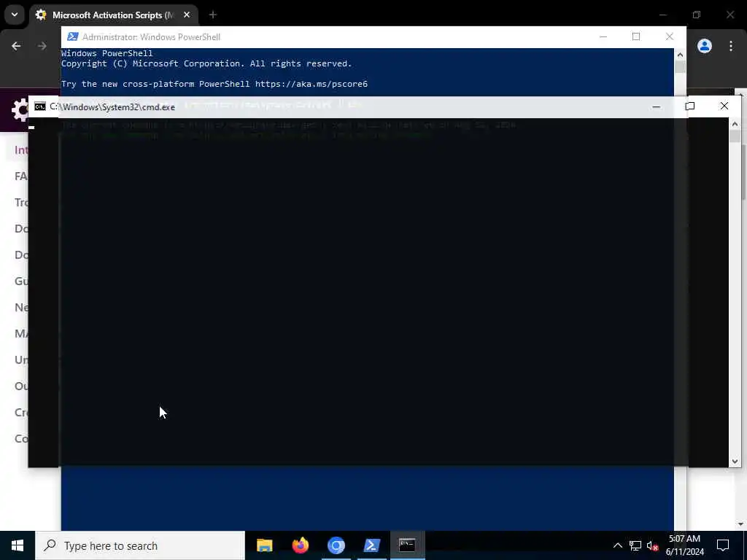The image size is (747, 560).
Task: Show hidden system tray icons
Action: coord(617,545)
